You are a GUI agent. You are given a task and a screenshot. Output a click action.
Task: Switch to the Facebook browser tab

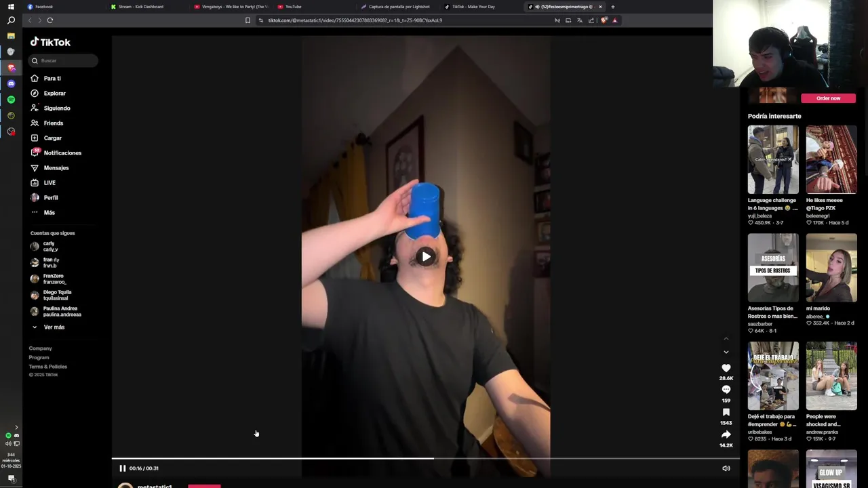(64, 7)
